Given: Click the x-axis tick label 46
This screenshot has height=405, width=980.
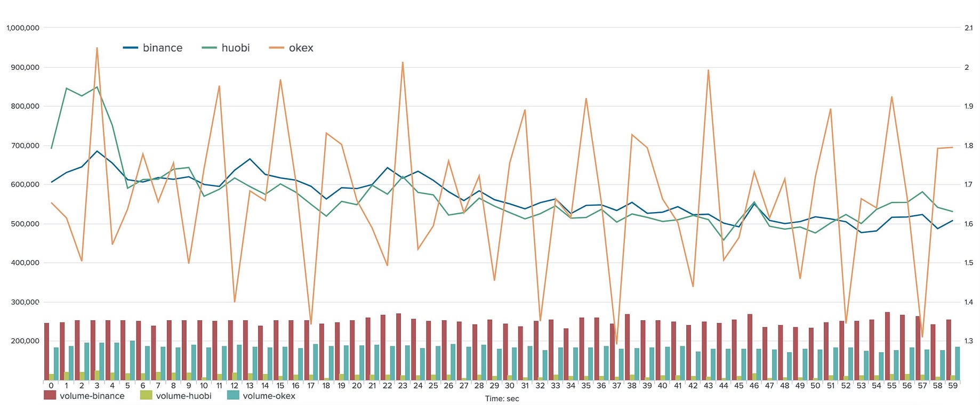Looking at the screenshot, I should pyautogui.click(x=754, y=385).
